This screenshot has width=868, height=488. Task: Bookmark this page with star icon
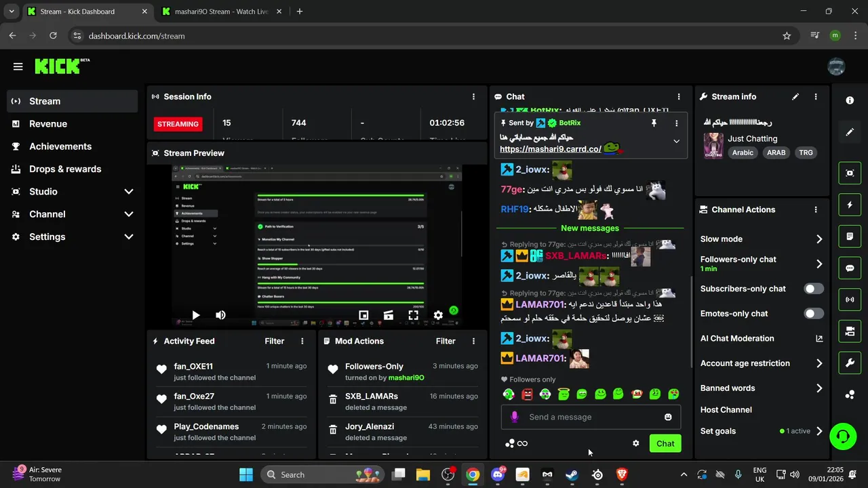tap(787, 36)
